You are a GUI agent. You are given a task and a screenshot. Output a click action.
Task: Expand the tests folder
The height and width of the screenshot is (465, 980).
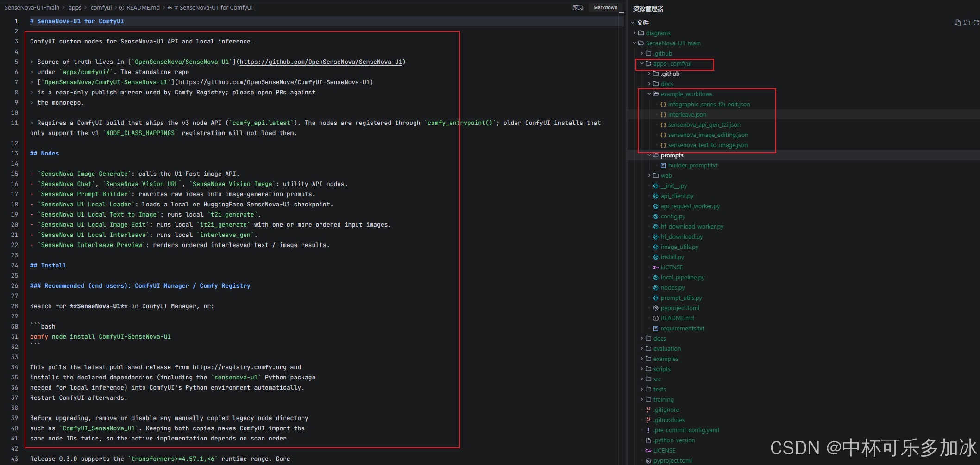tap(642, 389)
